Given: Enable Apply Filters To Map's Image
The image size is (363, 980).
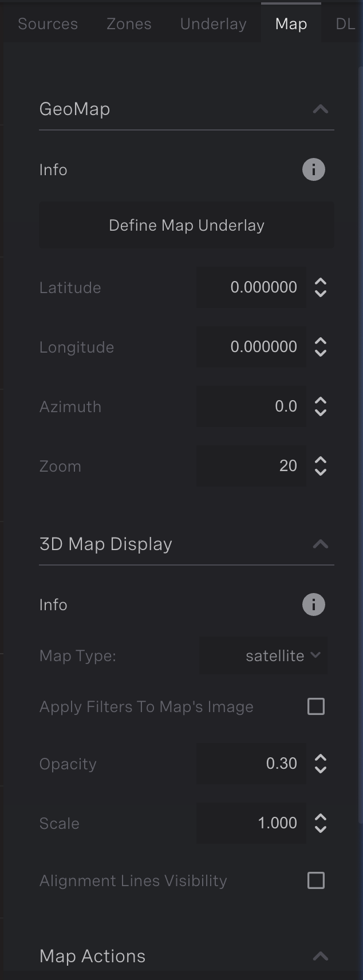Looking at the screenshot, I should (x=315, y=706).
